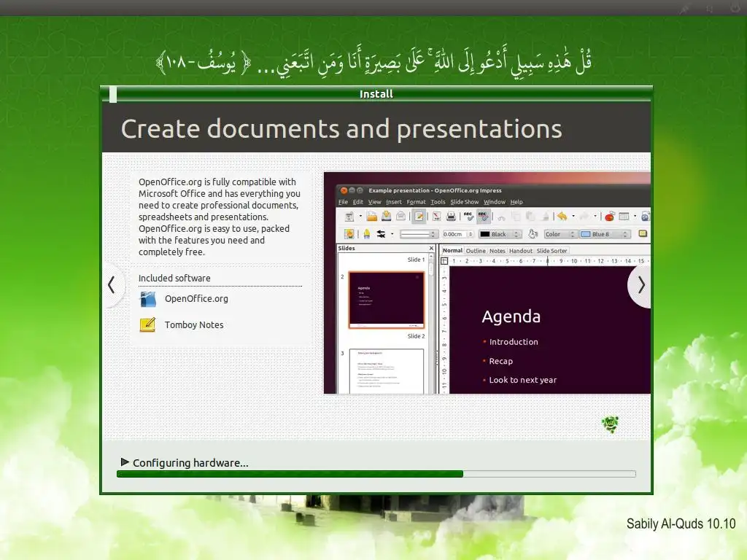Click the green installation progress bar
747x560 pixels.
coord(376,474)
